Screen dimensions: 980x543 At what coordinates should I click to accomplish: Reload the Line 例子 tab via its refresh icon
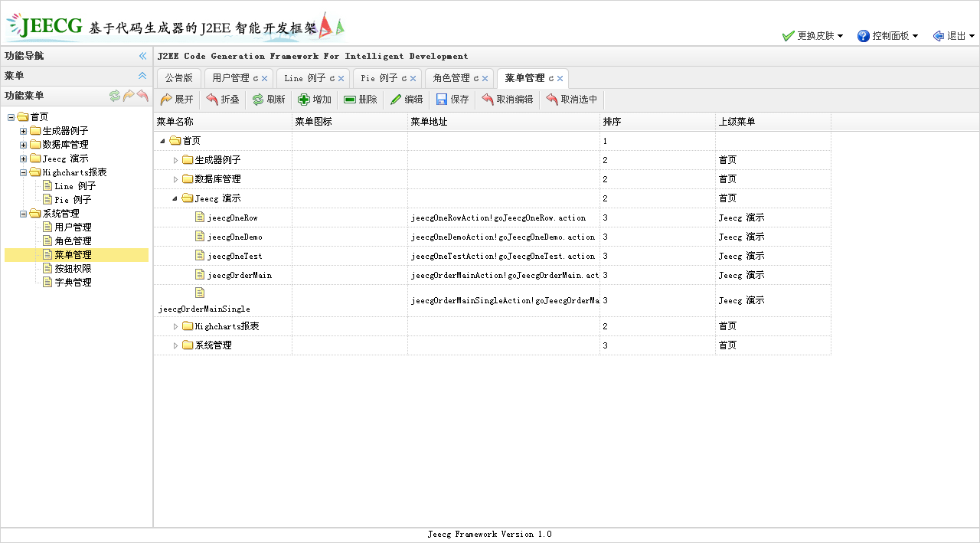(x=332, y=79)
